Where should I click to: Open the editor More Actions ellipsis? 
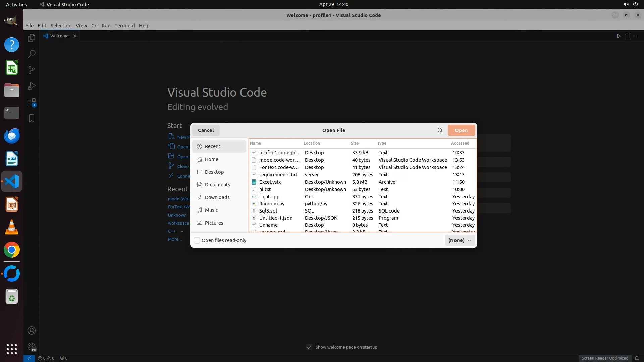[636, 36]
